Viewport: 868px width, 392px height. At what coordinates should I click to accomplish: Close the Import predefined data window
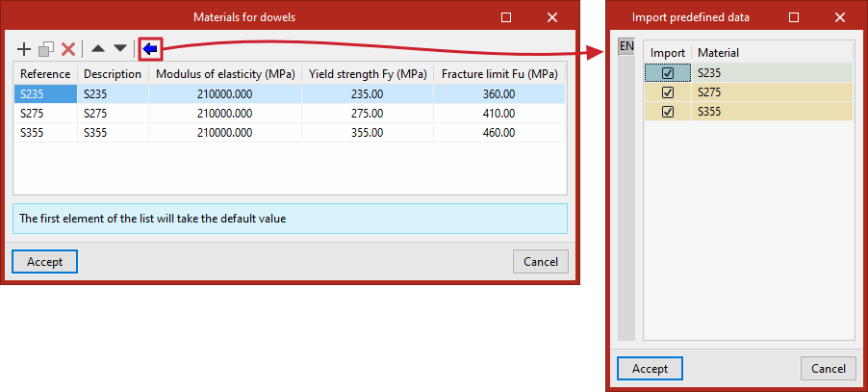point(840,17)
